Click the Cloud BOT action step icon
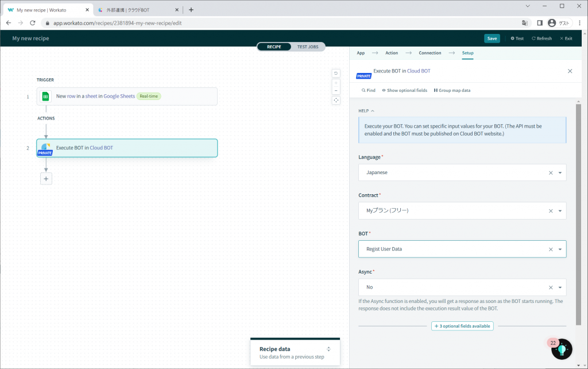 pos(45,148)
